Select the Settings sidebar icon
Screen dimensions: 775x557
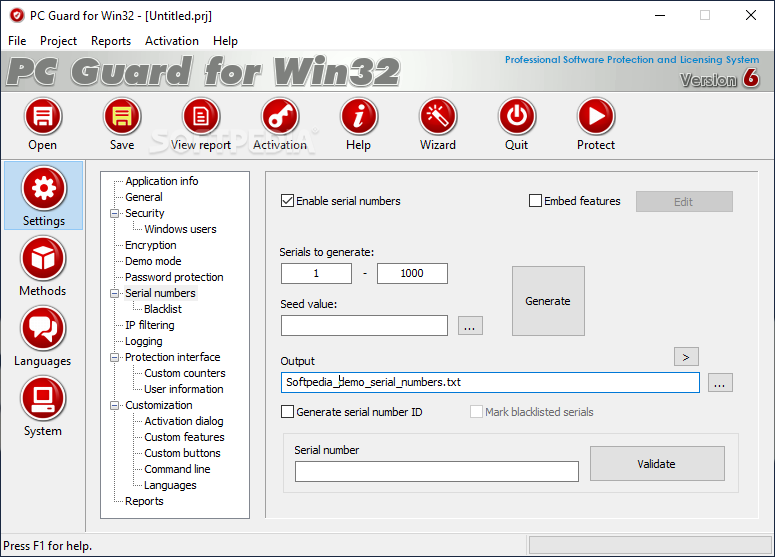pos(43,188)
